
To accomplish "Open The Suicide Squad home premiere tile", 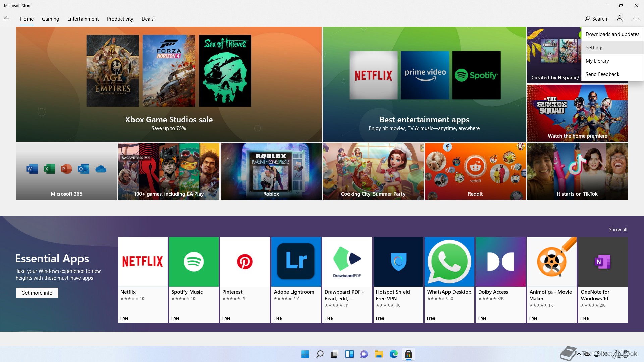I will pyautogui.click(x=577, y=113).
